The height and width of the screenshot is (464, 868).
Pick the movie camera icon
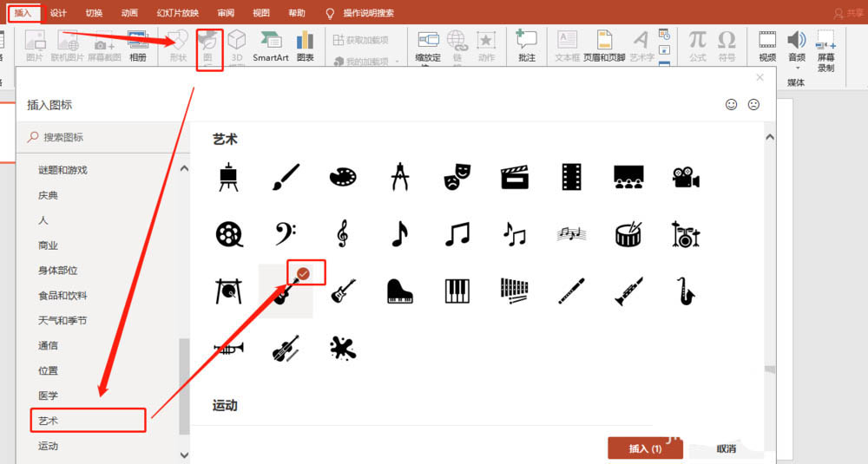(686, 178)
